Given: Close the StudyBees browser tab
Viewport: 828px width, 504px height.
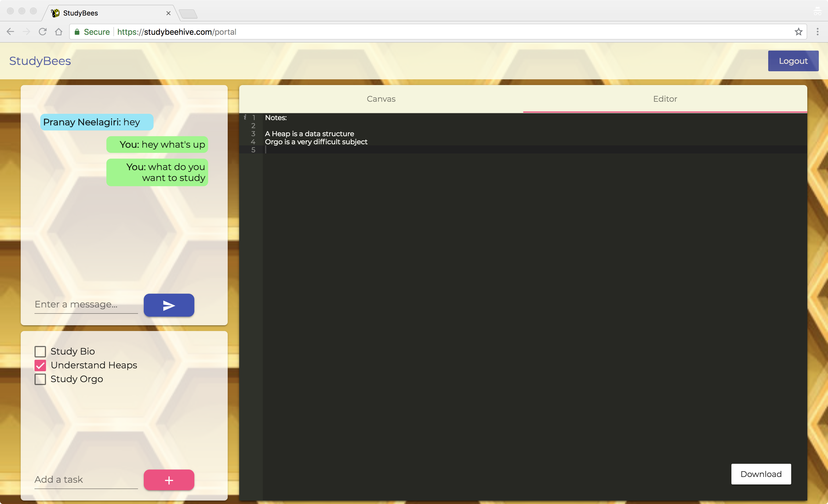Looking at the screenshot, I should pos(168,13).
